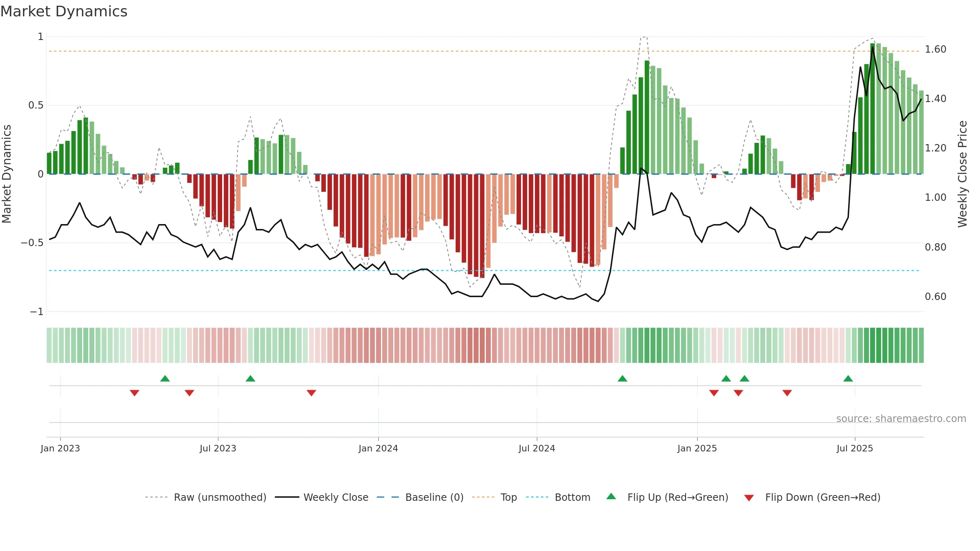Click the vertical Market Dynamics axis title
The width and height of the screenshot is (980, 551).
(7, 174)
